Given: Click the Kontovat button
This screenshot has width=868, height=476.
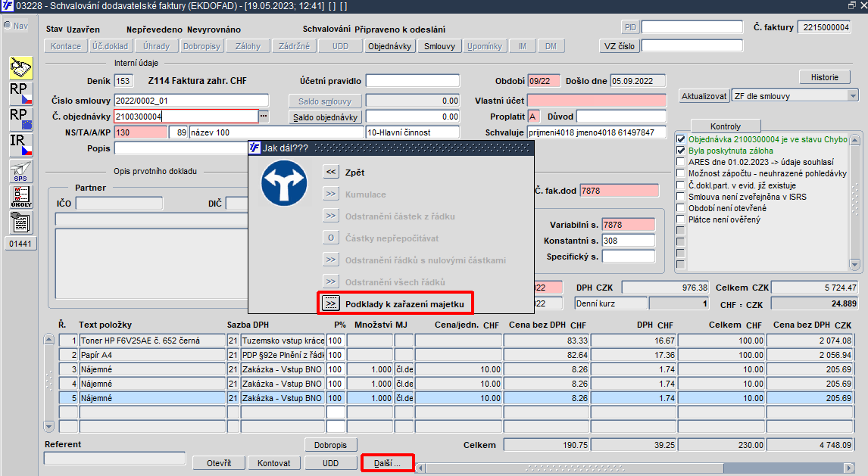Looking at the screenshot, I should click(x=274, y=462).
